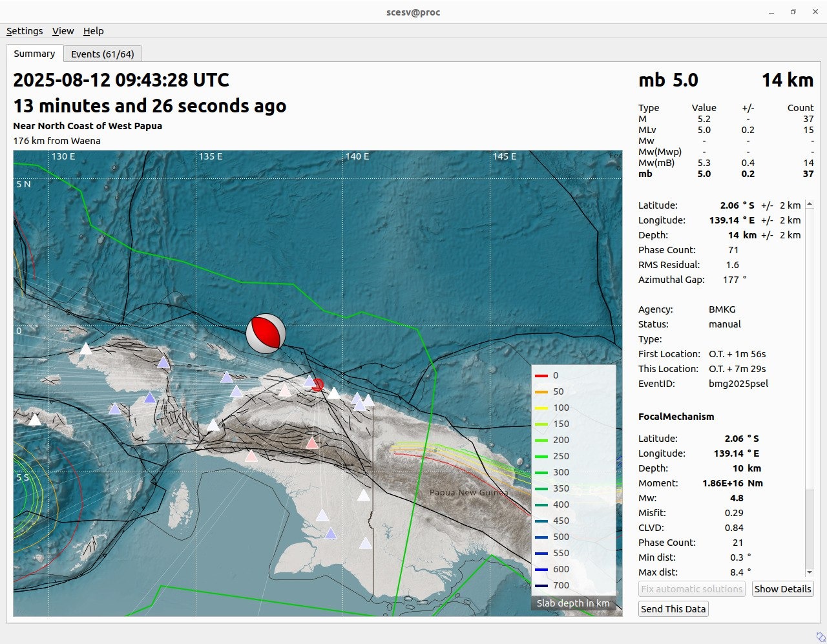827x644 pixels.
Task: Click the red-white focal mechanism beachball
Action: coord(266,334)
